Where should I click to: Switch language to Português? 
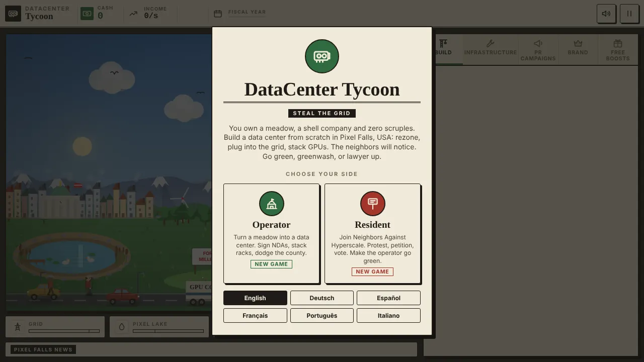pyautogui.click(x=322, y=315)
